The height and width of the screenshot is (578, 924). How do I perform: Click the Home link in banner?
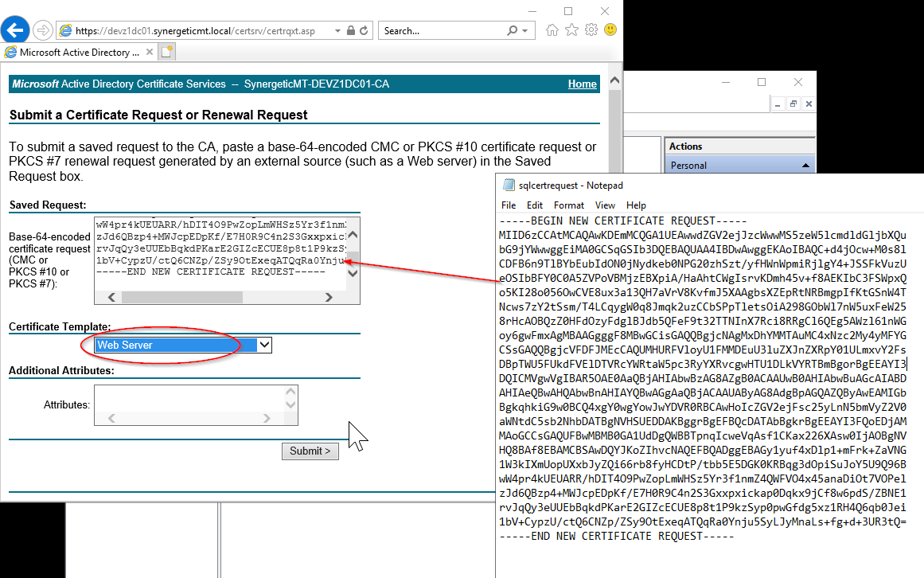click(583, 84)
